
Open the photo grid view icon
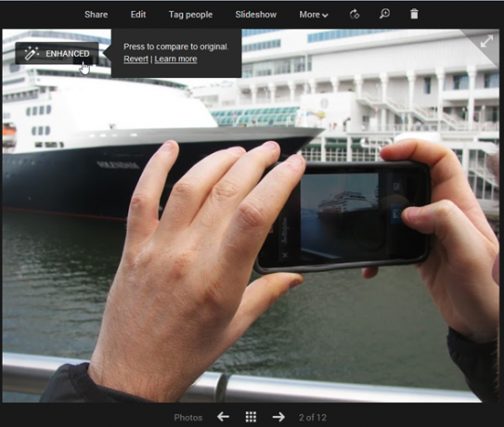(x=251, y=417)
